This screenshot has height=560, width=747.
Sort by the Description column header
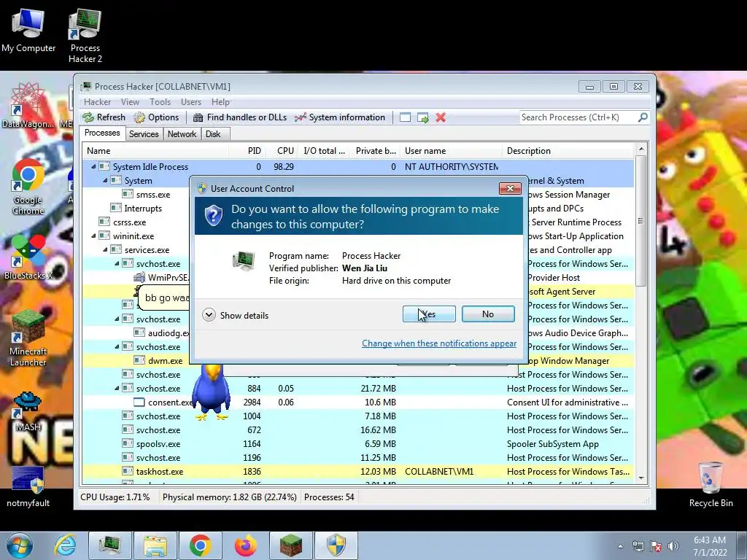[568, 151]
